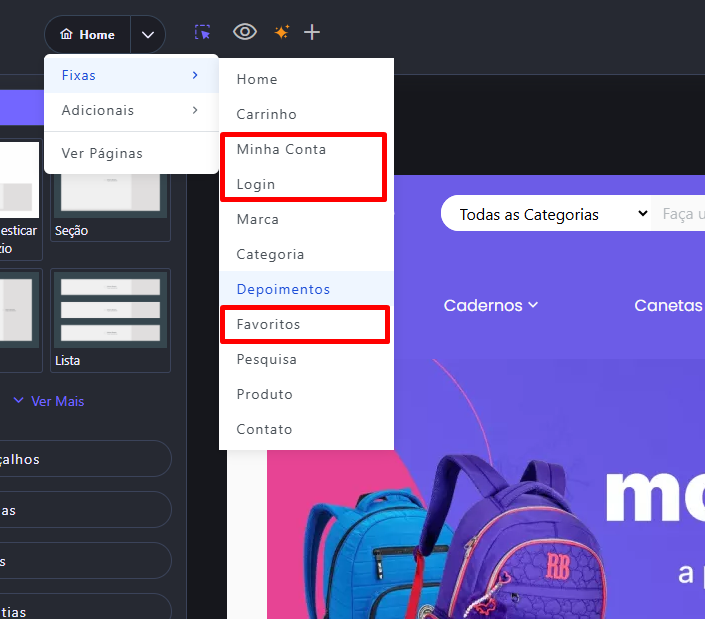The image size is (705, 619).
Task: Click the orange sparkle AI icon
Action: click(281, 33)
